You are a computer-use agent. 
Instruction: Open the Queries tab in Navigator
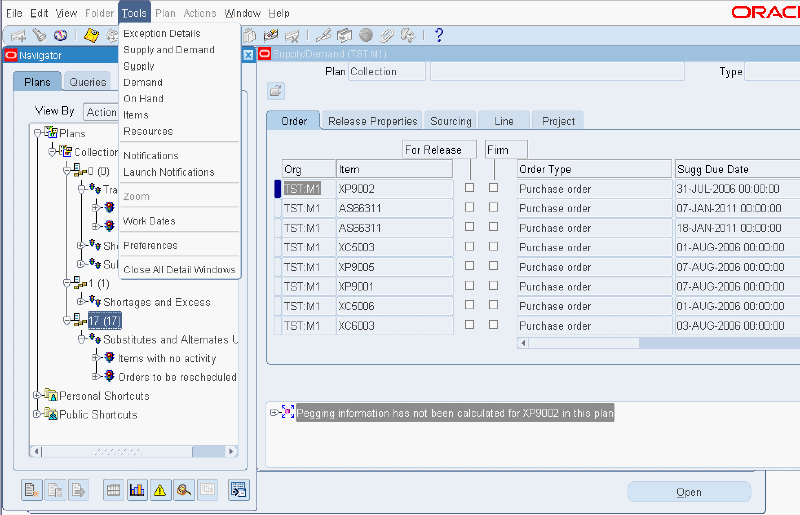(x=88, y=82)
